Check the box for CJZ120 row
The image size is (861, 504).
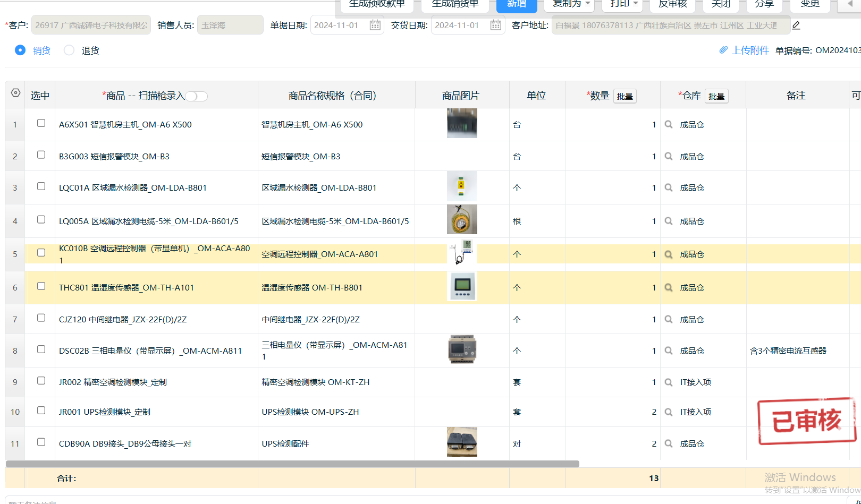click(x=41, y=318)
